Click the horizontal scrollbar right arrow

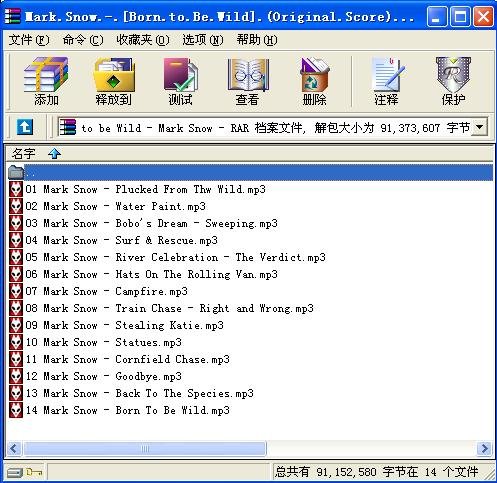[x=484, y=448]
